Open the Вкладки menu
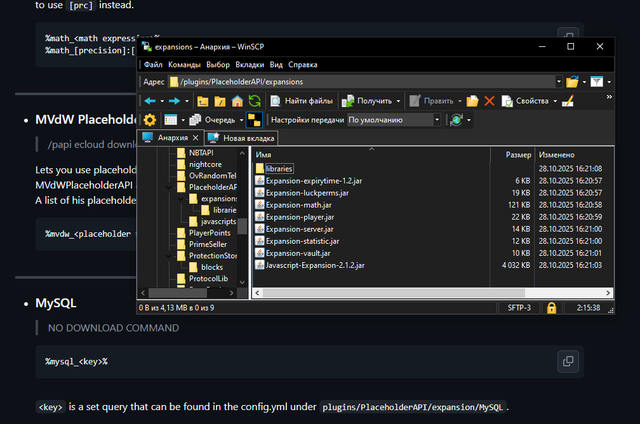This screenshot has width=640, height=424. [x=249, y=64]
